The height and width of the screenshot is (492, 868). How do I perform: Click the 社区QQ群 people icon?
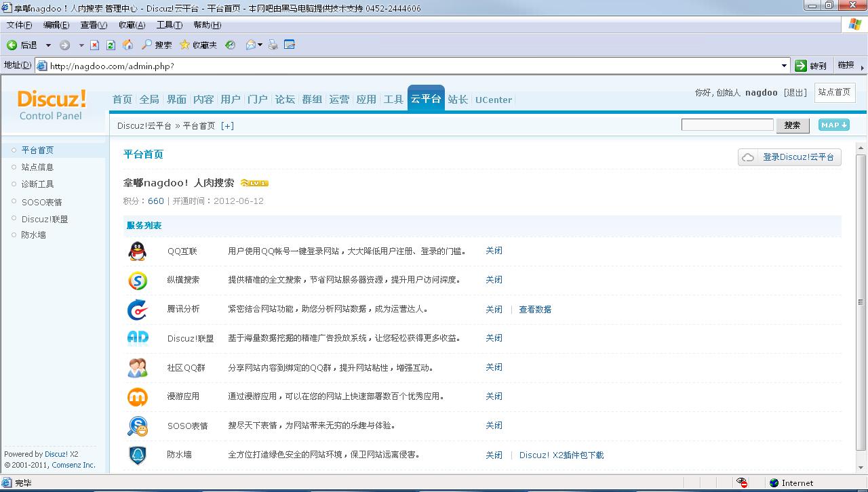click(x=138, y=367)
